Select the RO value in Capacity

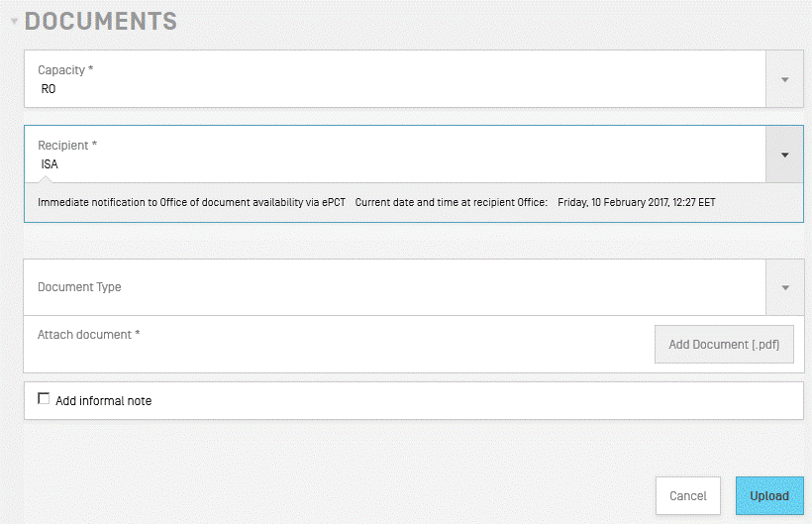click(49, 89)
